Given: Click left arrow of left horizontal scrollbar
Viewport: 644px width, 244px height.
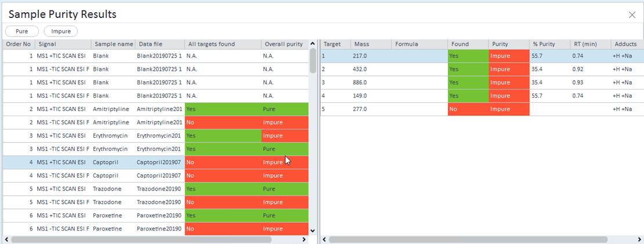Looking at the screenshot, I should pyautogui.click(x=6, y=239).
